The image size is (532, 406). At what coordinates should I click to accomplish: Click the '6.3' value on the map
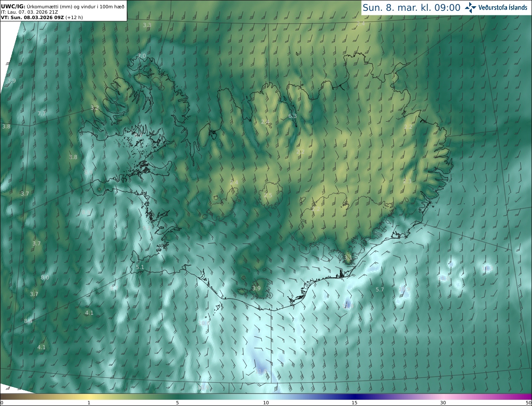coord(293,116)
